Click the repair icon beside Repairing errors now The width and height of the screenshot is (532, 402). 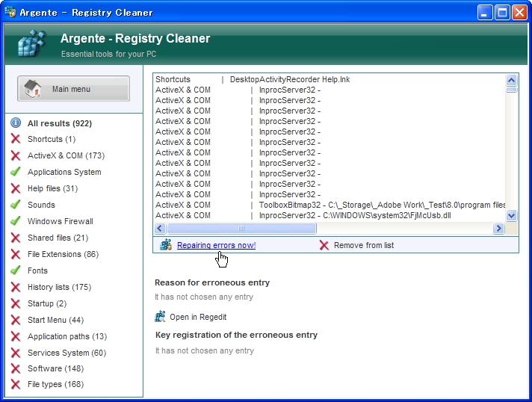(166, 244)
